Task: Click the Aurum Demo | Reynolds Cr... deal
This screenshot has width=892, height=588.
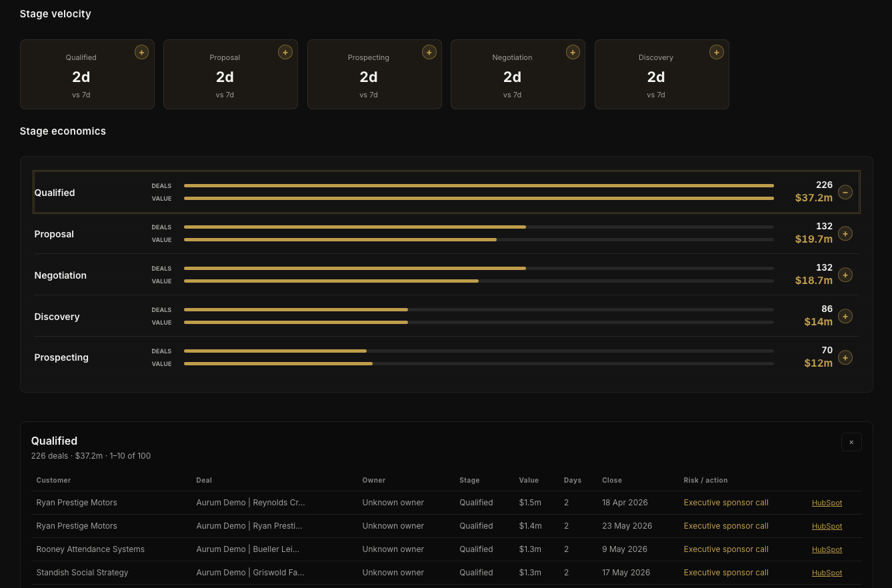Action: [x=251, y=503]
